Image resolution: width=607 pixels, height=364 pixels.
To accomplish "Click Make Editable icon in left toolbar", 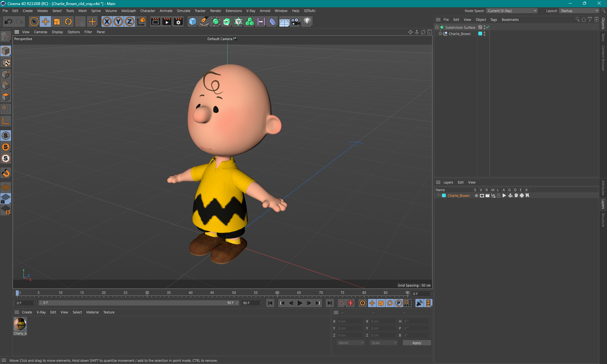I will click(6, 37).
